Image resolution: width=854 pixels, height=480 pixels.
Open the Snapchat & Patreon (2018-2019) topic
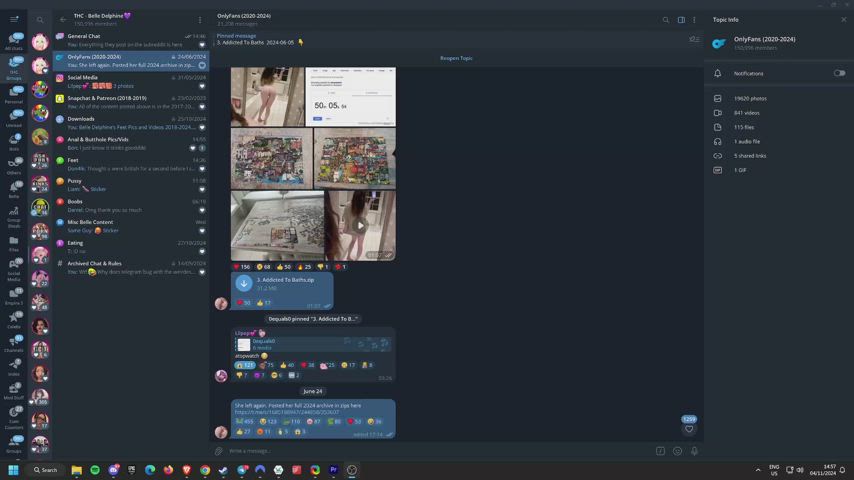click(x=131, y=102)
